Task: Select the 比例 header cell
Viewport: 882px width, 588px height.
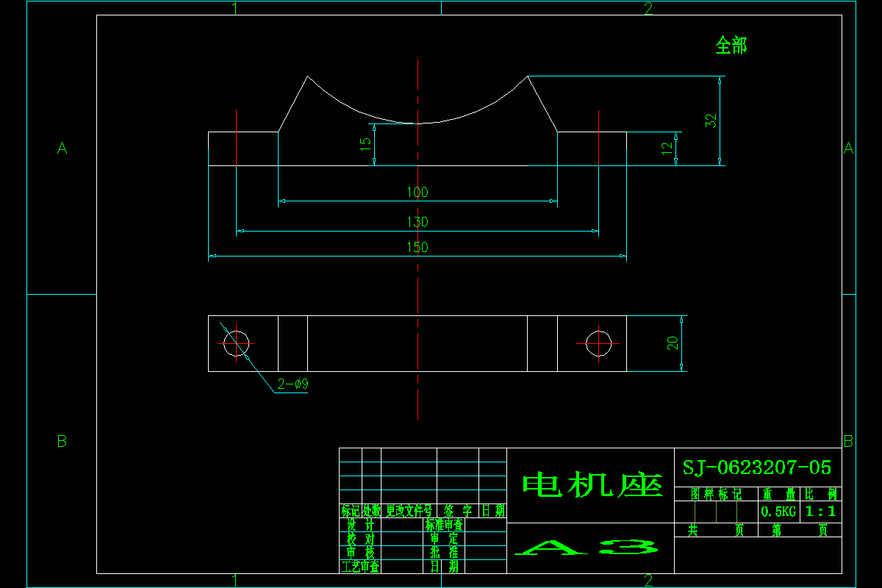Action: click(x=821, y=494)
